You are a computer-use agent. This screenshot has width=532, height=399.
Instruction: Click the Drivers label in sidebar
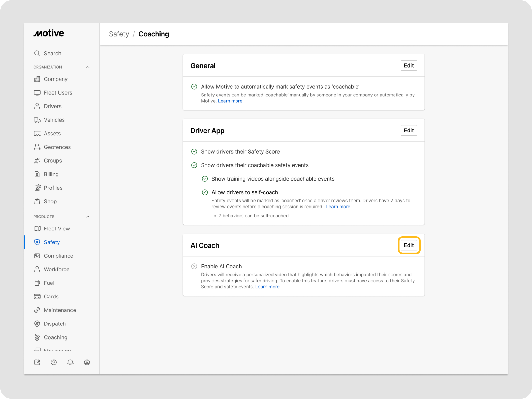pyautogui.click(x=53, y=106)
